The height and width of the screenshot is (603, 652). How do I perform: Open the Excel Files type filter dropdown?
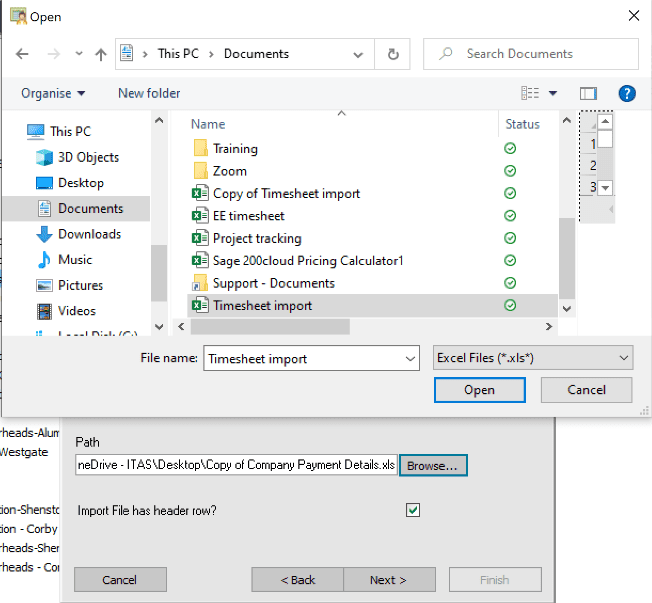(533, 358)
